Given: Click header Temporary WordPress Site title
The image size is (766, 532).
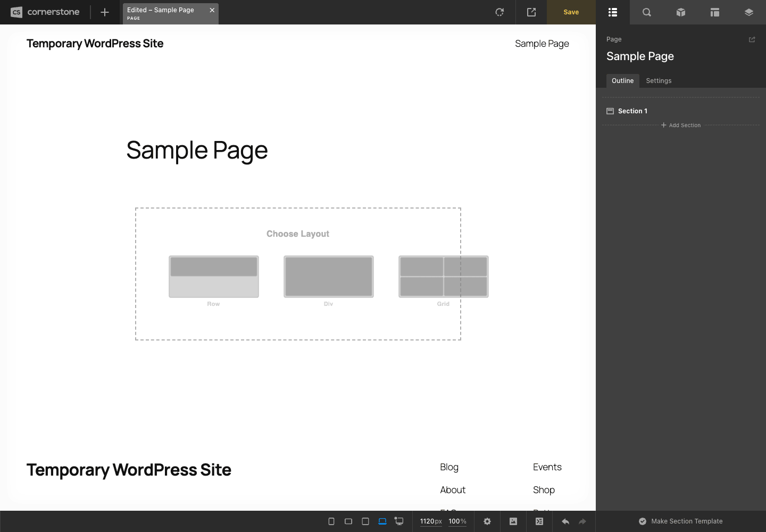Looking at the screenshot, I should (95, 44).
